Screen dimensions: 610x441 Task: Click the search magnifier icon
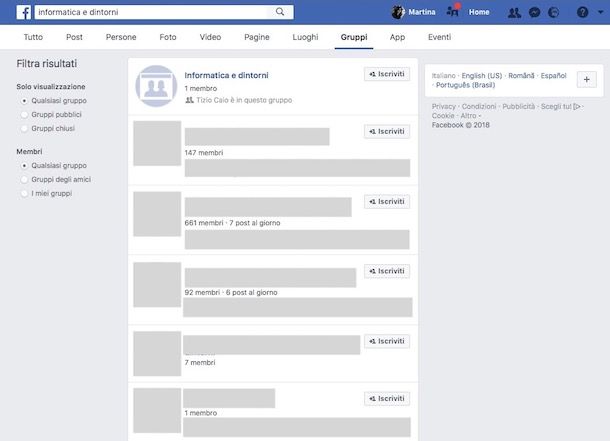[280, 12]
